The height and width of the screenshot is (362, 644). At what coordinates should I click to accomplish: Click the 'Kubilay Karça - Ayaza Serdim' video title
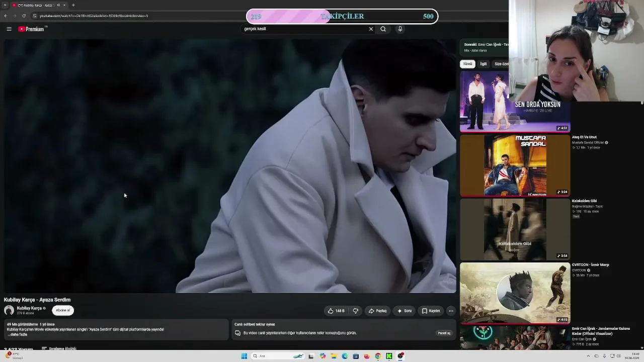point(37,300)
